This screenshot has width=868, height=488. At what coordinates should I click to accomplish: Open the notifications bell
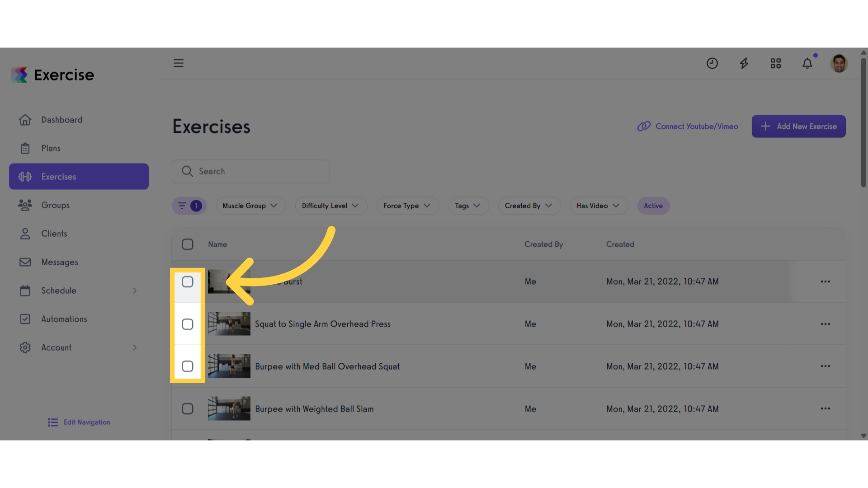pos(807,63)
